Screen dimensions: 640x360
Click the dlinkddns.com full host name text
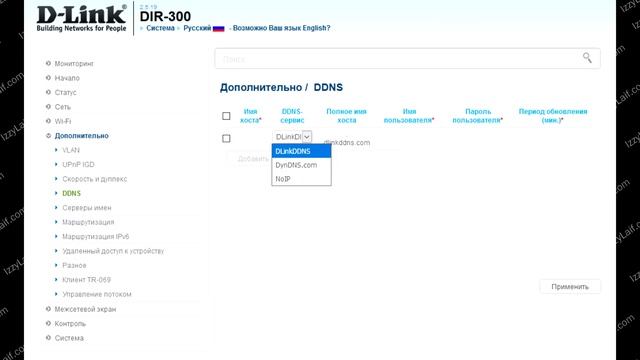(347, 142)
